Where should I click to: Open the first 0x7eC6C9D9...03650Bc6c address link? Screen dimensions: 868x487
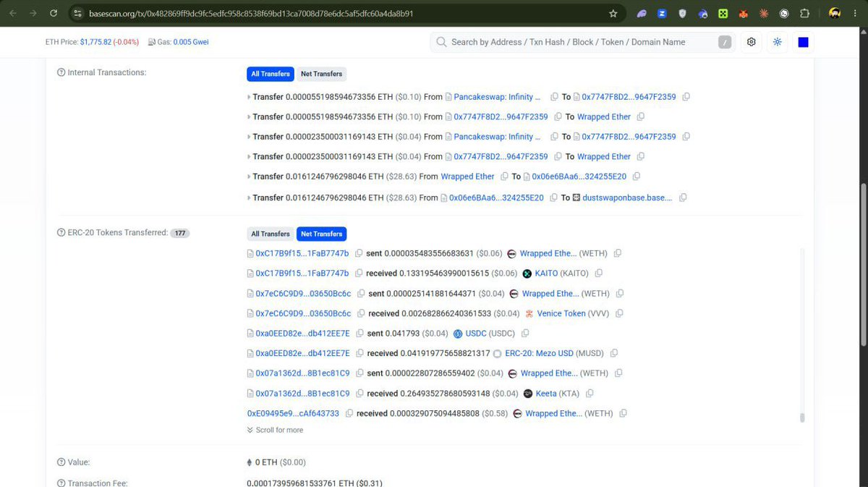click(x=303, y=294)
